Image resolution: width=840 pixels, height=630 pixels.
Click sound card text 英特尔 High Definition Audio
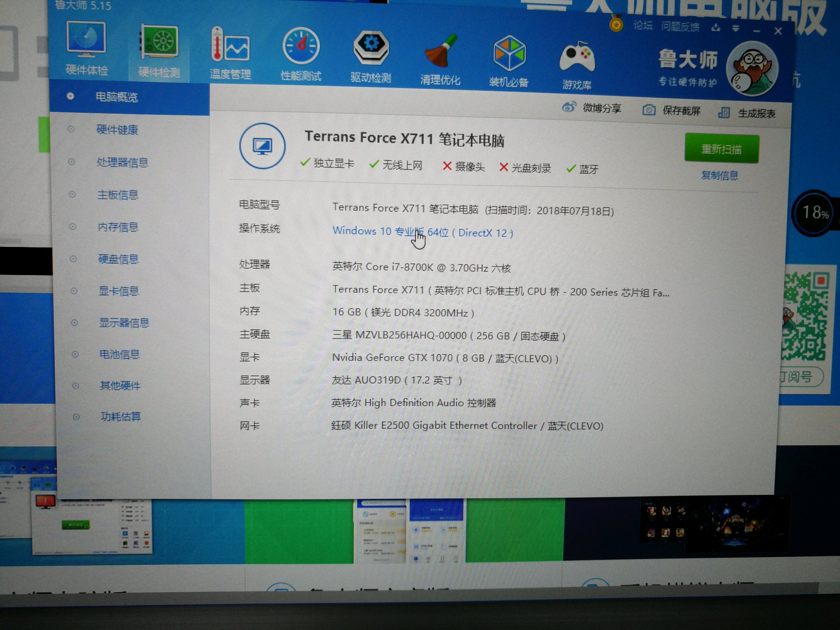414,403
